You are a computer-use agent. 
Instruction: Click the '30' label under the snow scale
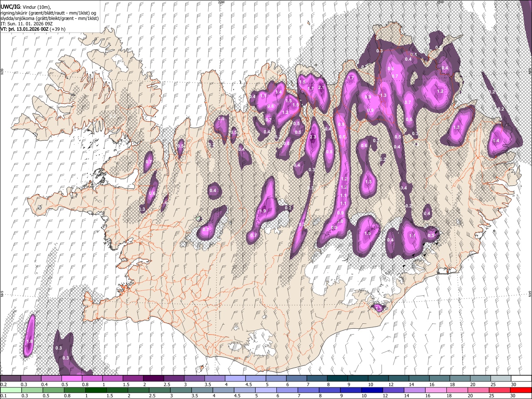point(513,384)
